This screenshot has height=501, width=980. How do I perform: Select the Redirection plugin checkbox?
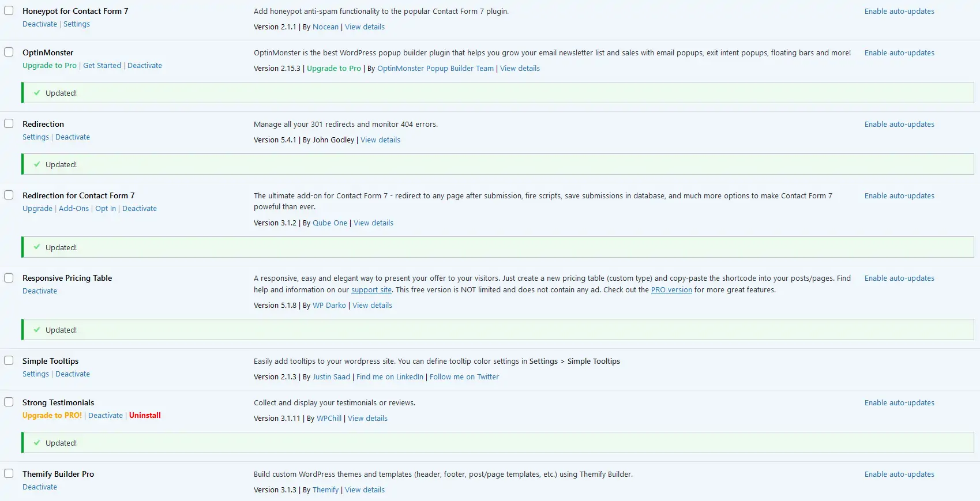pos(9,124)
